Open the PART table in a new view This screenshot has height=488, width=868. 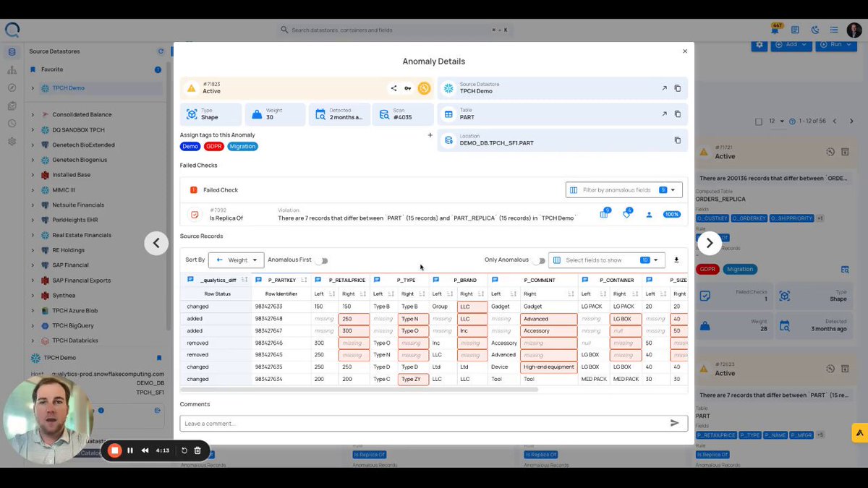pos(664,114)
